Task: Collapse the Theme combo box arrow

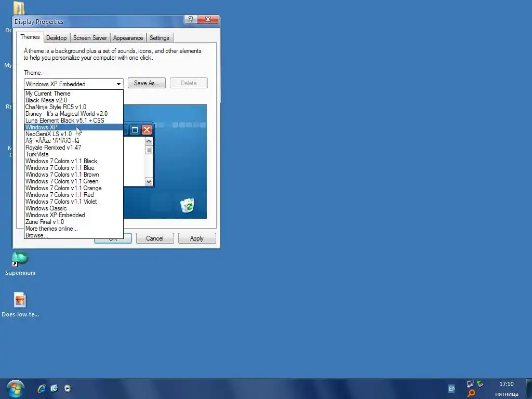Action: pos(118,84)
